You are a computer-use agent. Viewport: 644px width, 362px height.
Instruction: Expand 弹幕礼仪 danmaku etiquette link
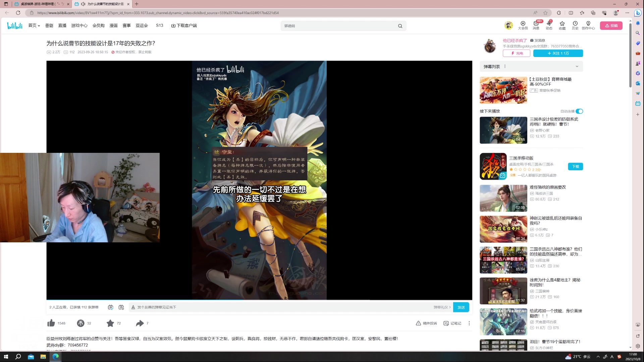pyautogui.click(x=442, y=307)
